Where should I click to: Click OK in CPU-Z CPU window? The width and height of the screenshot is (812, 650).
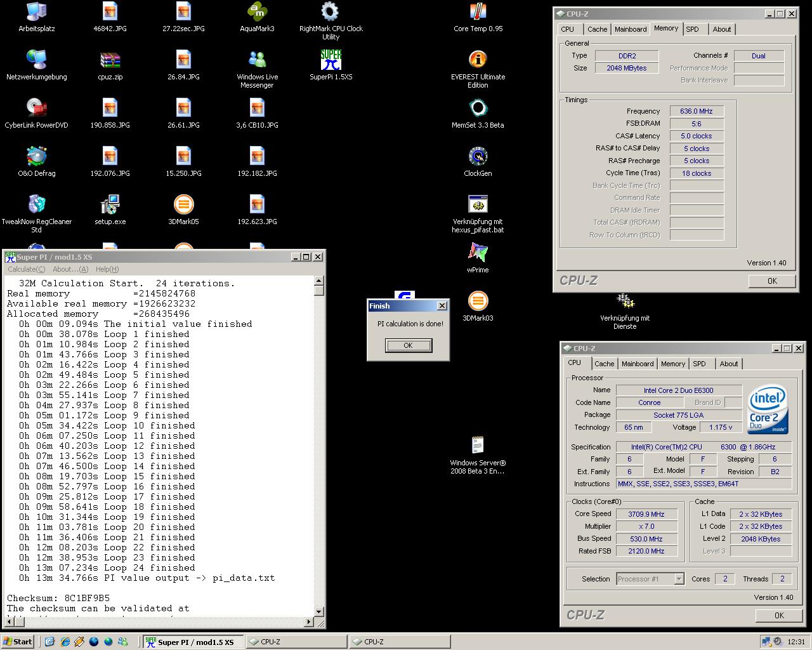(779, 615)
